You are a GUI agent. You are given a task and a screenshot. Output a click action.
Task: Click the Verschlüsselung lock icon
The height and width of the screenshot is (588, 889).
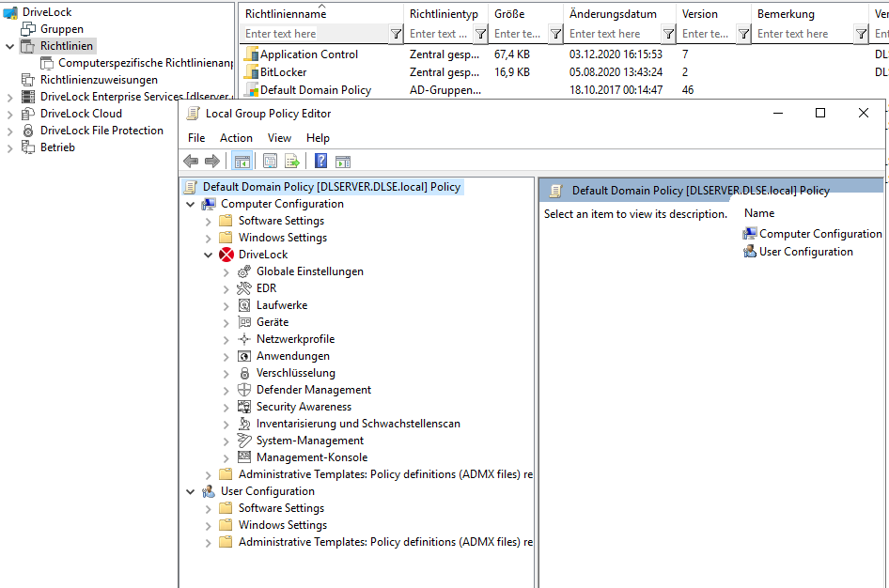point(244,373)
